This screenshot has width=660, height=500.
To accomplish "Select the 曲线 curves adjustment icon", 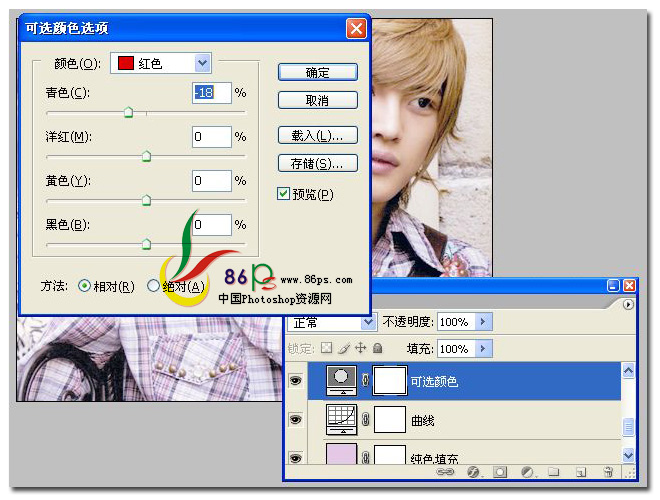I will [341, 419].
